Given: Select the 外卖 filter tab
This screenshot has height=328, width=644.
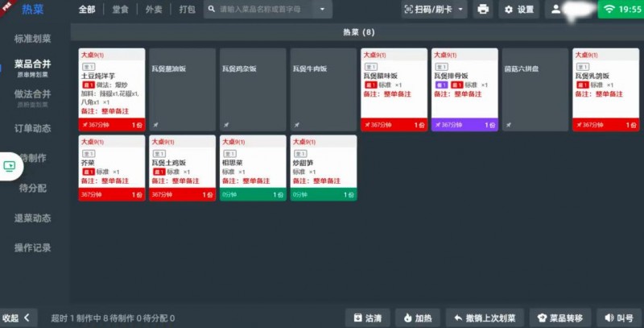Looking at the screenshot, I should click(153, 10).
